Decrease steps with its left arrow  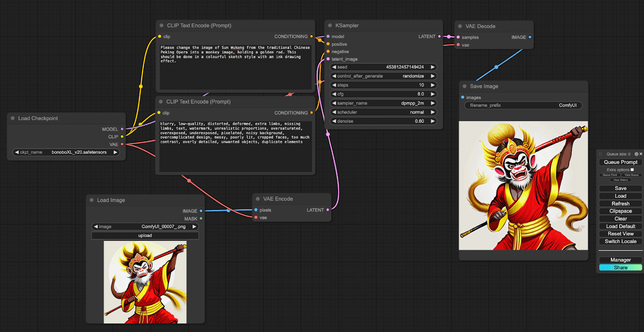(x=334, y=85)
